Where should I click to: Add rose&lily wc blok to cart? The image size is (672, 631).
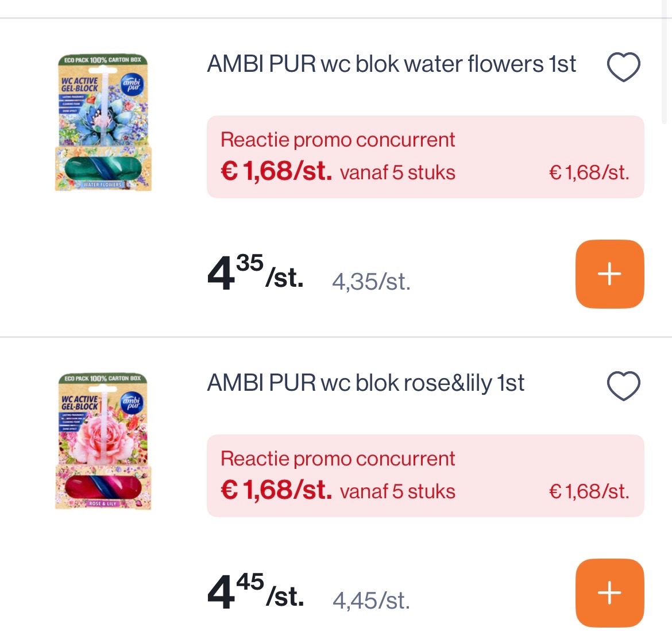609,592
